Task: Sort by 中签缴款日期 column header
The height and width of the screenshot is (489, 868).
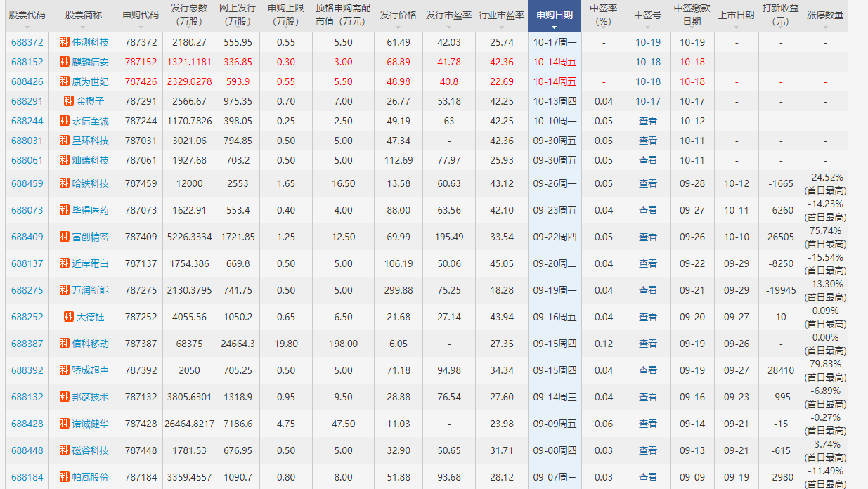Action: point(692,15)
